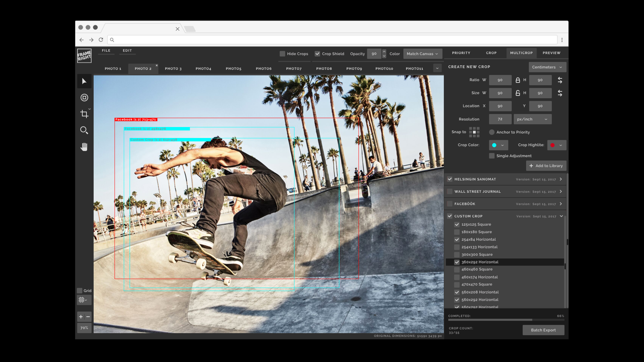Viewport: 644px width, 362px height.
Task: Open the Crop Color cyan swatch
Action: (499, 145)
